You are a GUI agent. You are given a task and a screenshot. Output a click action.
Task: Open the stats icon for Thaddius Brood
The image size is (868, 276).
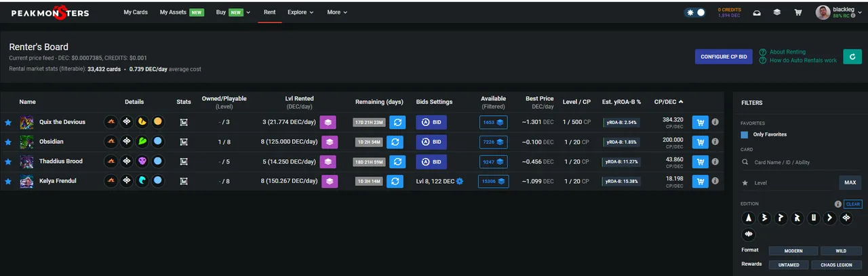(184, 161)
